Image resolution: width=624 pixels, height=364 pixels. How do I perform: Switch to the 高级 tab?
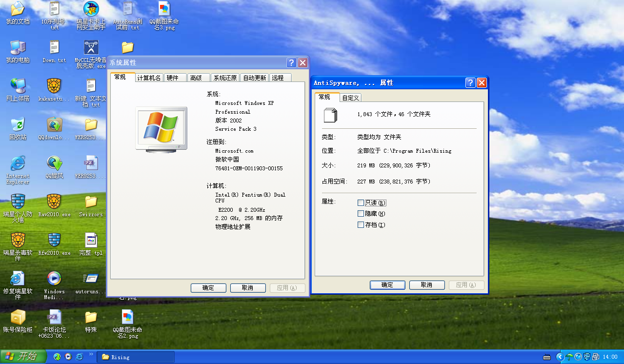(199, 78)
